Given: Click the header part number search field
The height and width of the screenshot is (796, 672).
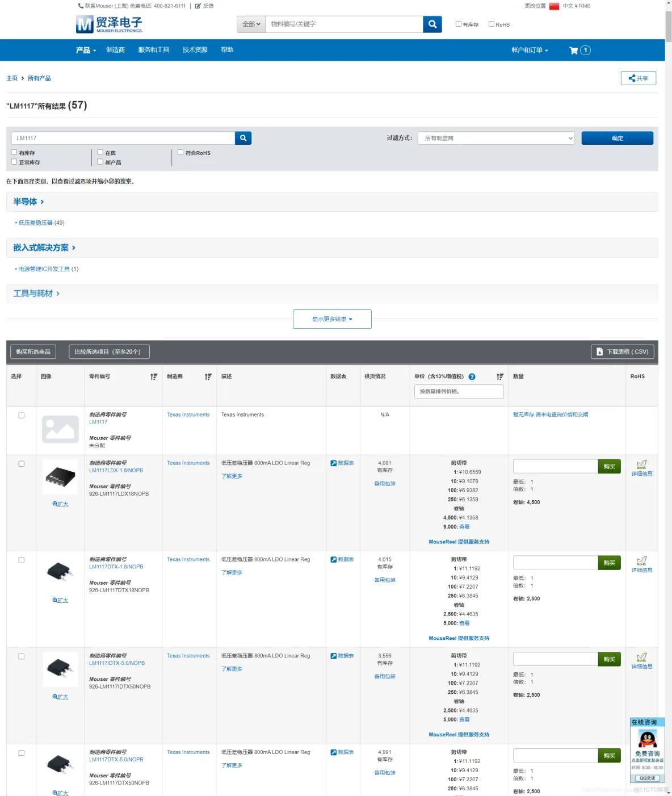Looking at the screenshot, I should point(344,24).
